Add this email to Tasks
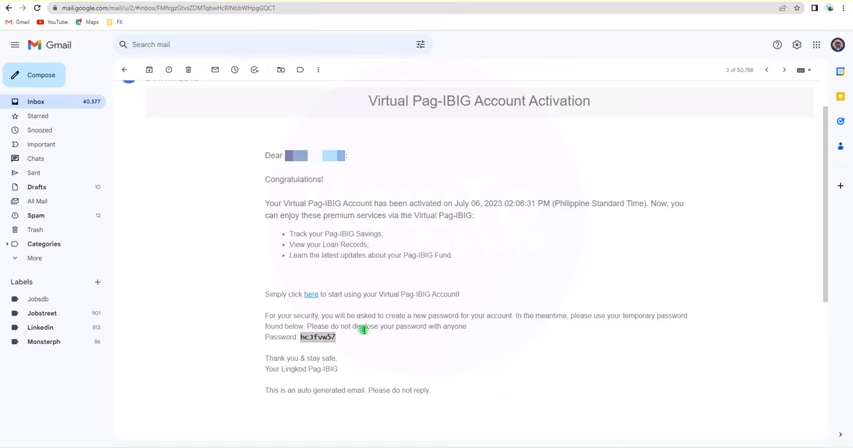The width and height of the screenshot is (853, 448). (254, 70)
